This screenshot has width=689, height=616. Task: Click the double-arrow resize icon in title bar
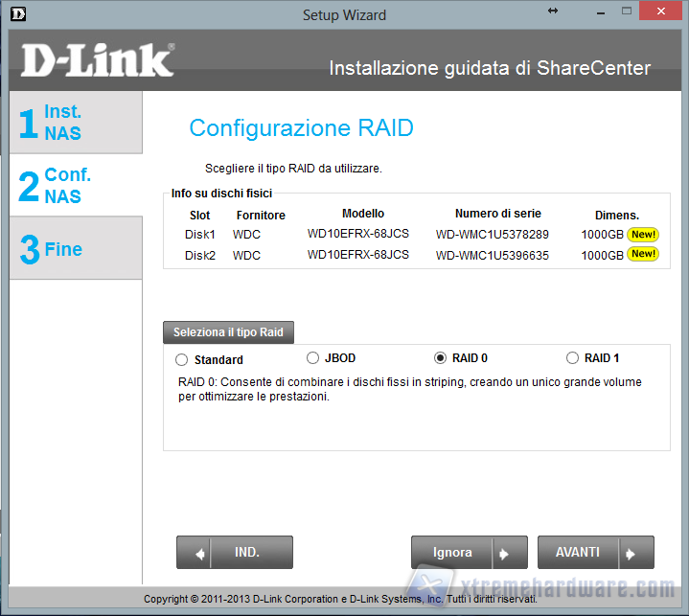(x=553, y=11)
